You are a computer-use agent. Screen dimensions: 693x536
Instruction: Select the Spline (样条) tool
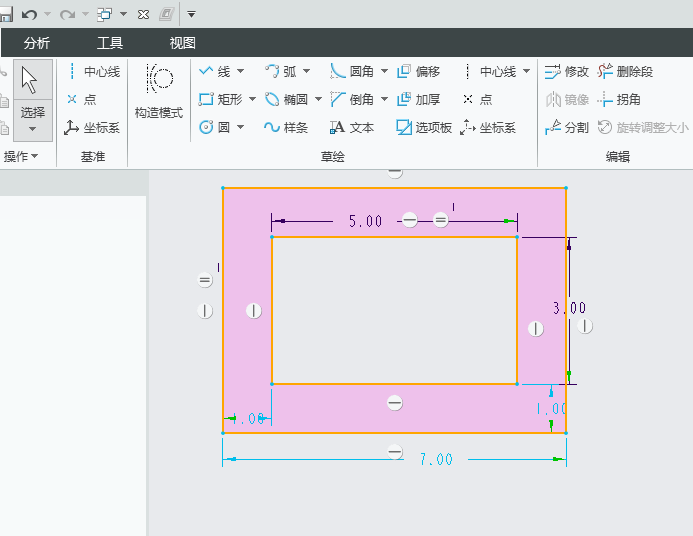pos(285,128)
